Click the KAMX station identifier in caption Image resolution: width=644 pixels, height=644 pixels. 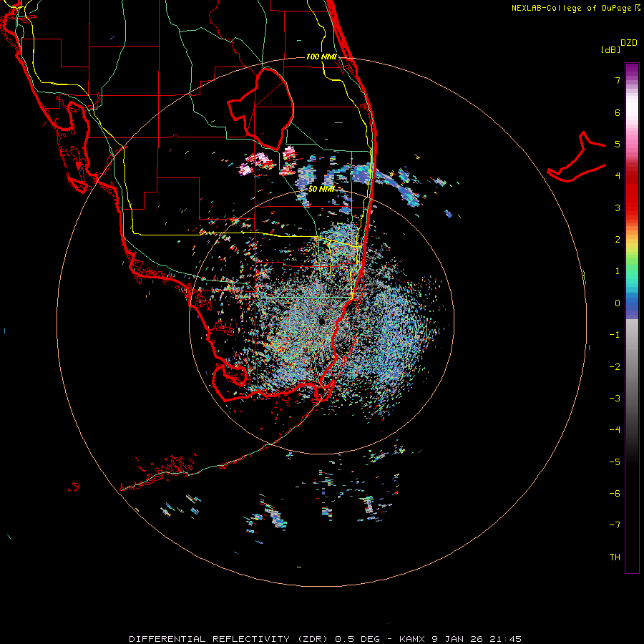412,639
